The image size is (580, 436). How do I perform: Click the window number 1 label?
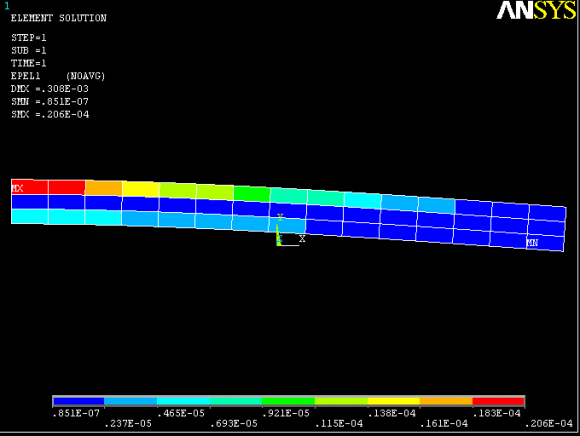7,6
